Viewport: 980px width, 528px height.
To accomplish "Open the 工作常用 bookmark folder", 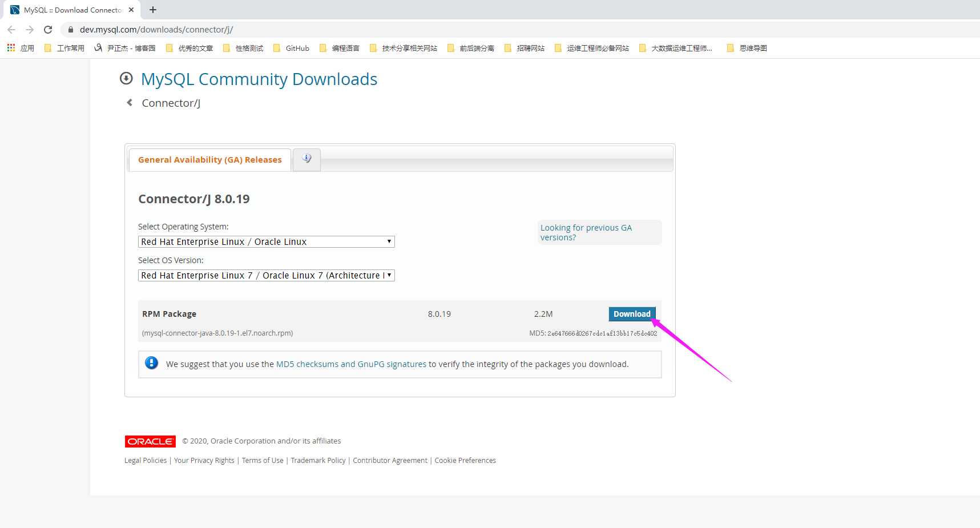I will click(x=64, y=48).
